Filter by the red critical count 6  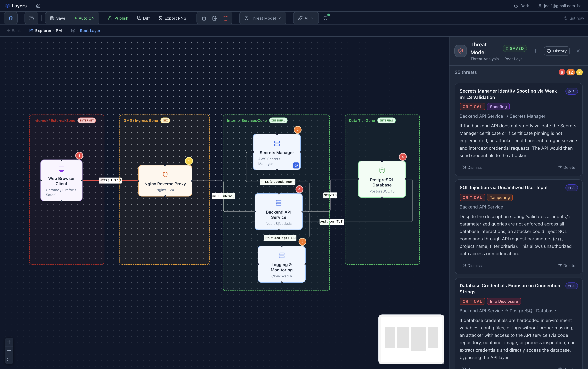tap(562, 72)
